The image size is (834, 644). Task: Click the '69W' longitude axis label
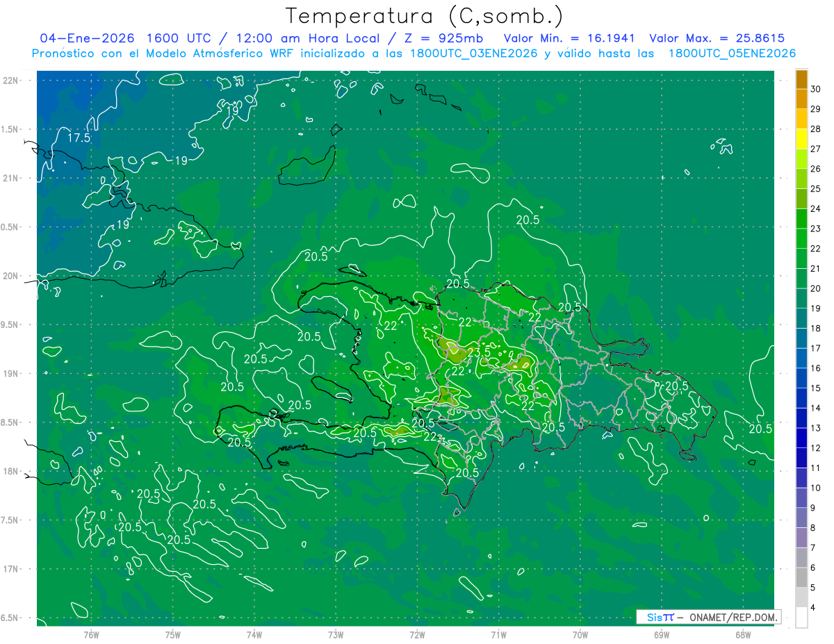[x=661, y=634]
